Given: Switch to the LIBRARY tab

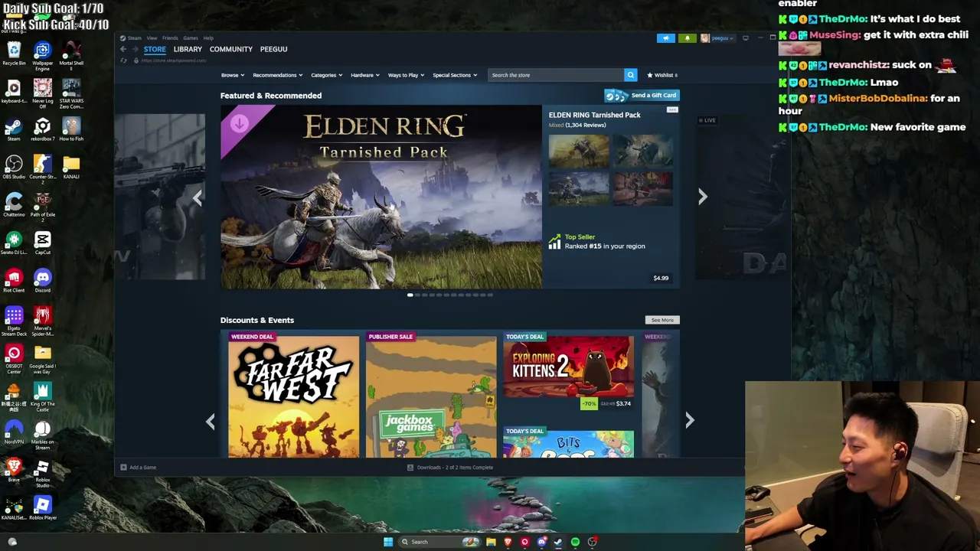Looking at the screenshot, I should 188,49.
